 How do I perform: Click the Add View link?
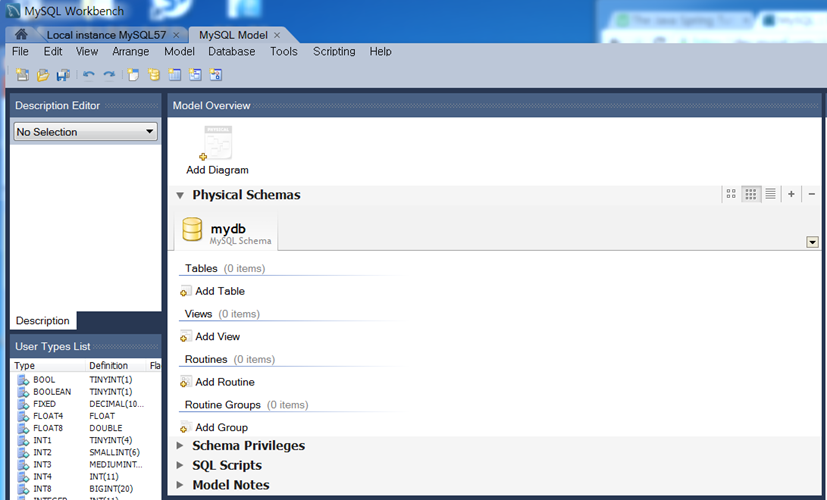pyautogui.click(x=217, y=336)
